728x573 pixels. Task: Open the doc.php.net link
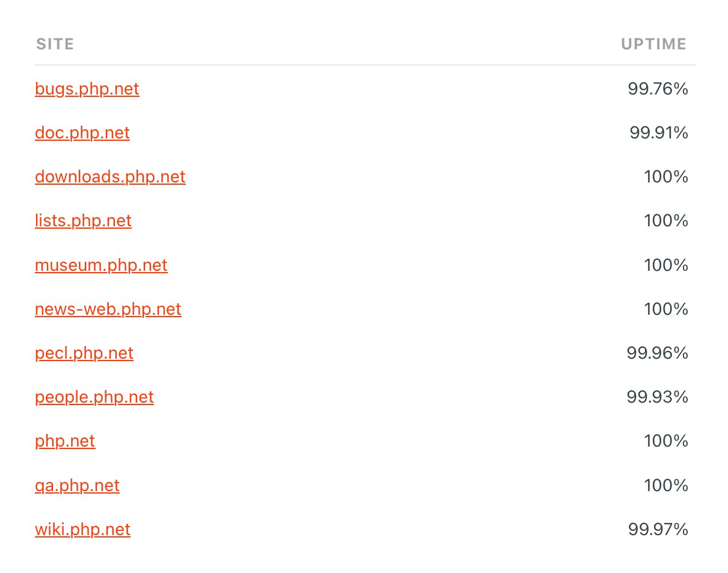click(82, 133)
